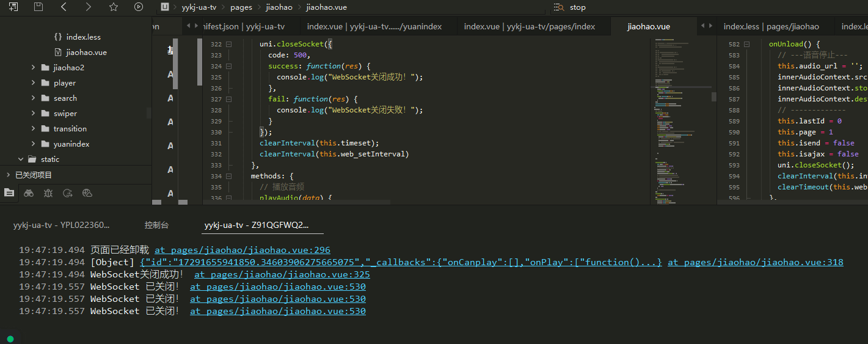The width and height of the screenshot is (868, 344).
Task: Open the bug debug panel icon
Action: click(x=48, y=193)
